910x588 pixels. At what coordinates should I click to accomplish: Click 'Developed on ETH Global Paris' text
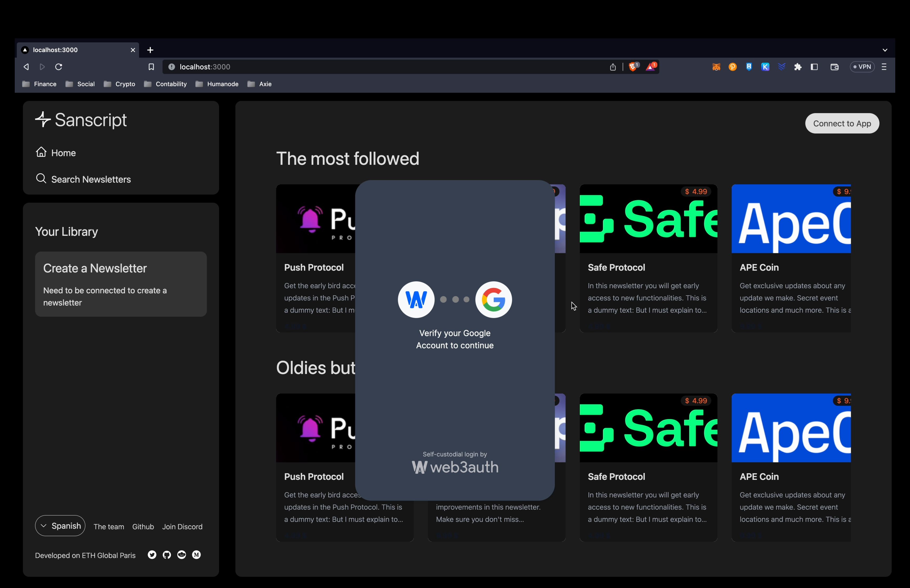(85, 556)
